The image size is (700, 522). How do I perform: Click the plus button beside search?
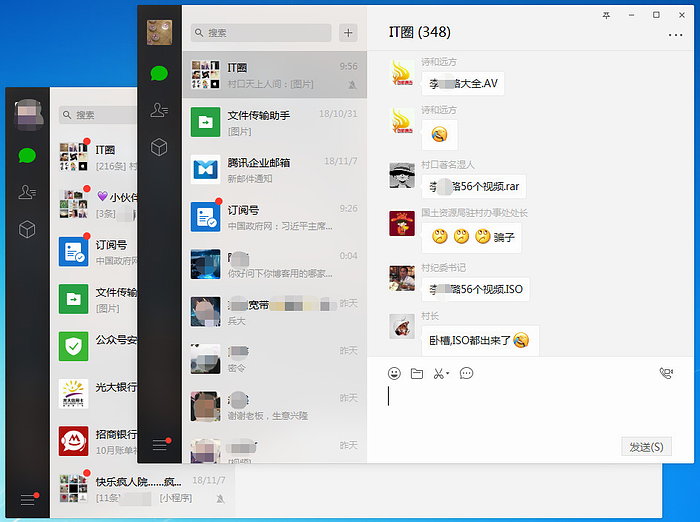tap(348, 33)
